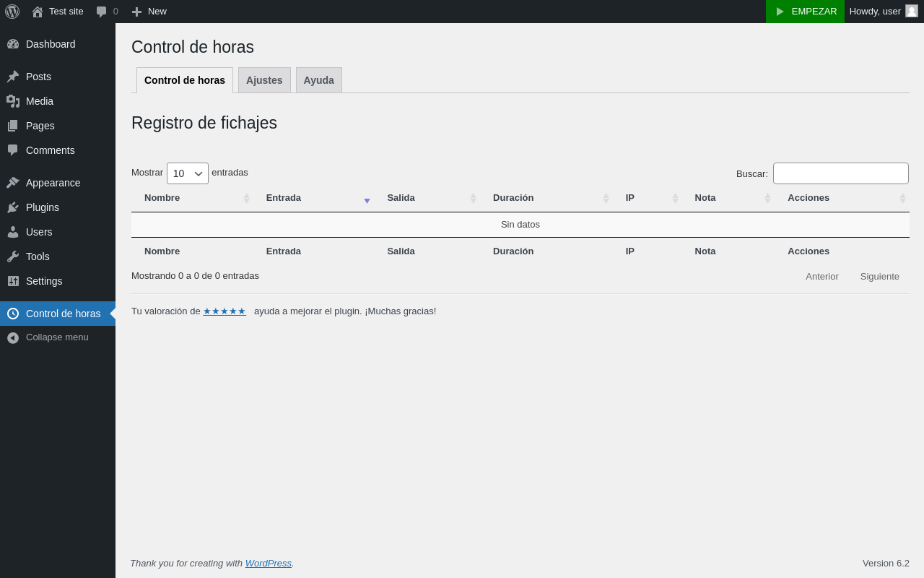Sort by IP using its sort arrows

point(676,198)
